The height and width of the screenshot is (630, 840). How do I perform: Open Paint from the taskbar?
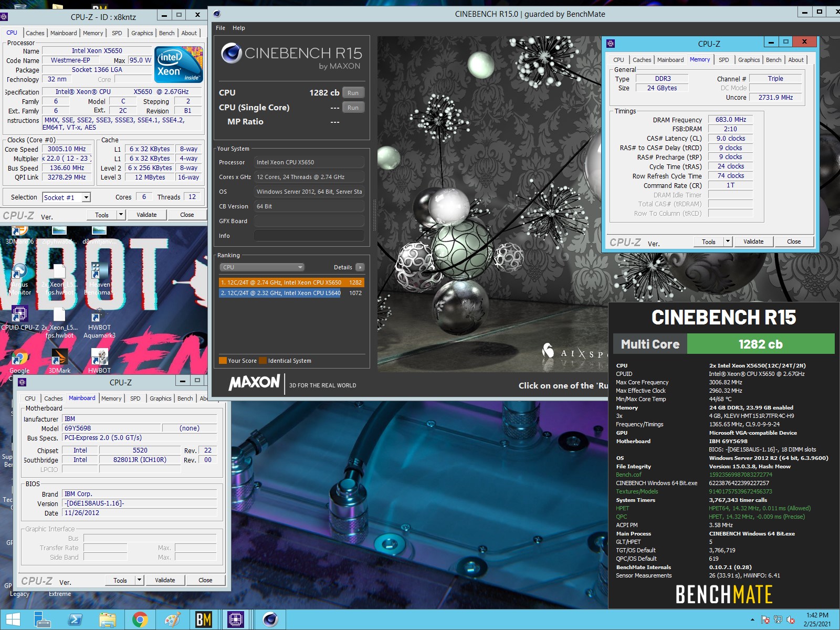click(x=173, y=619)
